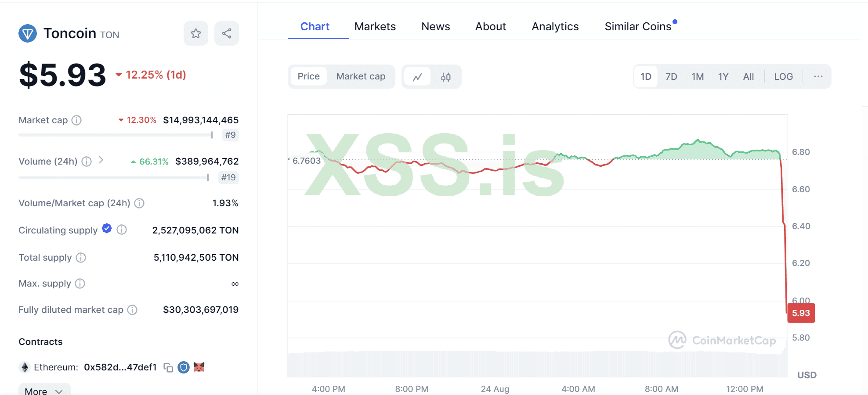Click info icon next to Total supply
Viewport: 868px width, 395px height.
[x=81, y=258]
